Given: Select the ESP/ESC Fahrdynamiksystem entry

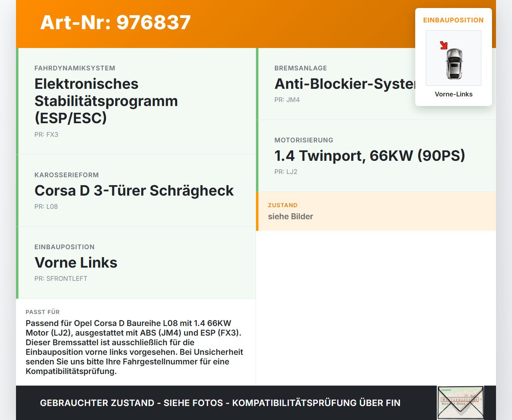Looking at the screenshot, I should coord(106,100).
